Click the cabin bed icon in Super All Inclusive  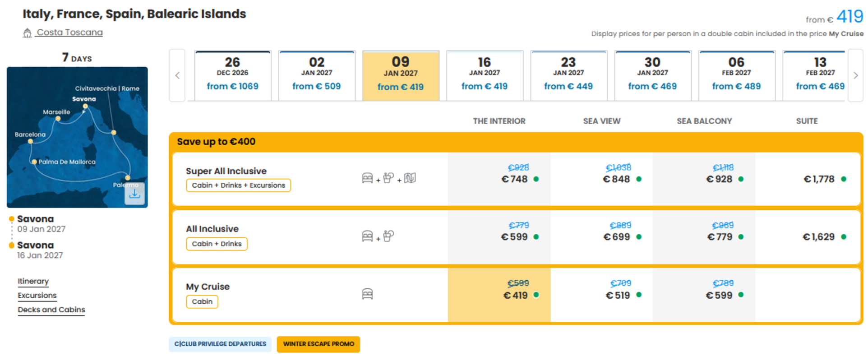click(368, 178)
